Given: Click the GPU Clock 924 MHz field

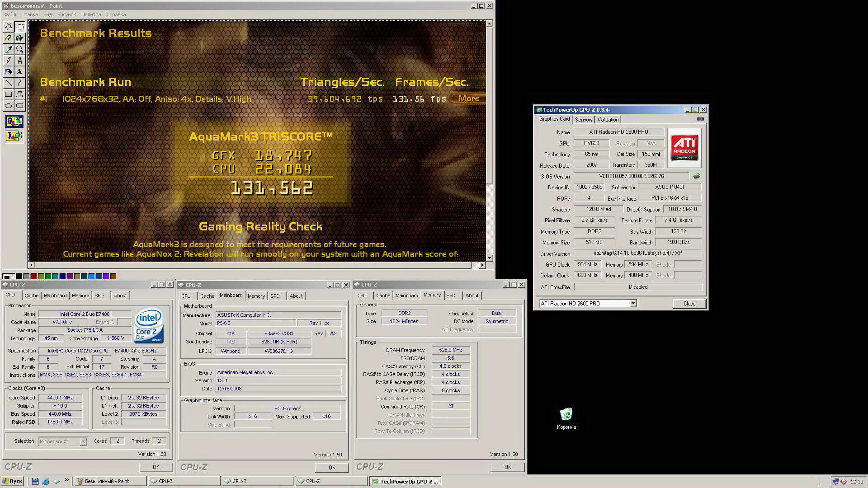Looking at the screenshot, I should tap(587, 264).
